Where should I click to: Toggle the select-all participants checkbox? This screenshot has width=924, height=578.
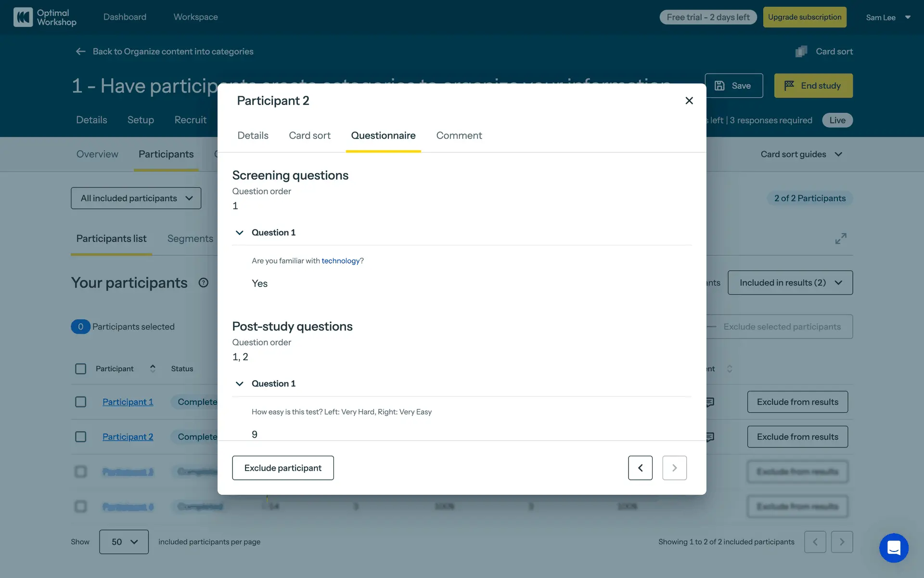click(81, 368)
